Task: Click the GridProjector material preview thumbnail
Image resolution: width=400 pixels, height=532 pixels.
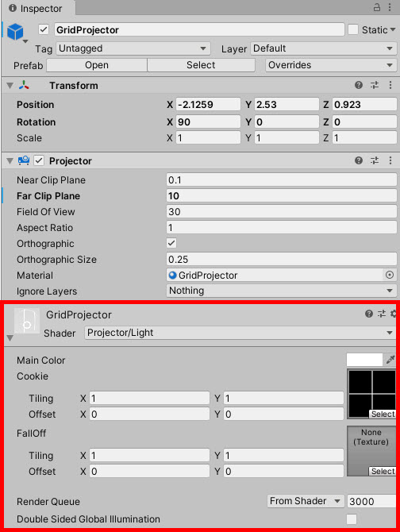Action: tap(27, 321)
